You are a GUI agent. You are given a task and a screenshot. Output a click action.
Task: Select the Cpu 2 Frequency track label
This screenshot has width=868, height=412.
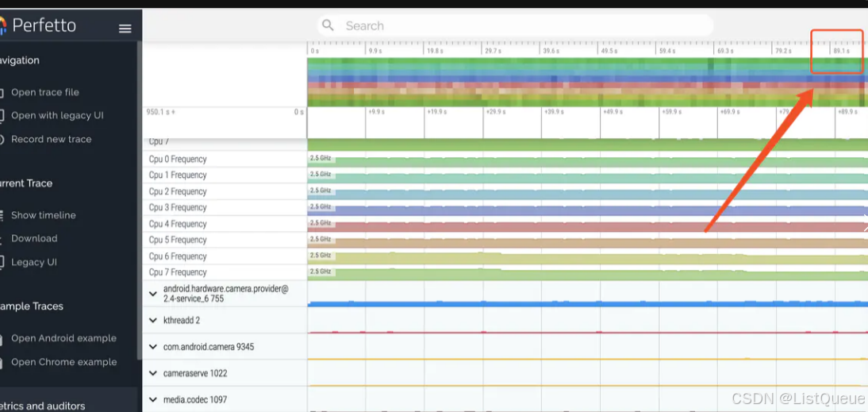tap(177, 191)
